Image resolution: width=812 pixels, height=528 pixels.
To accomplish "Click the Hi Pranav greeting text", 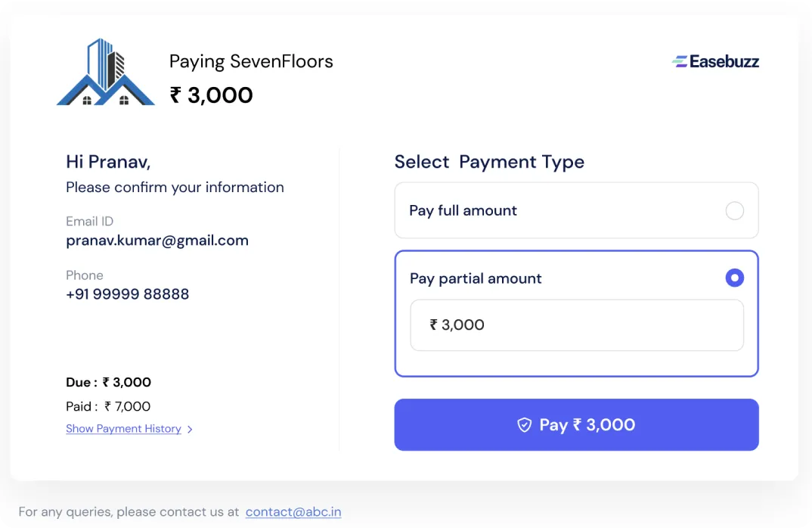I will [x=108, y=162].
